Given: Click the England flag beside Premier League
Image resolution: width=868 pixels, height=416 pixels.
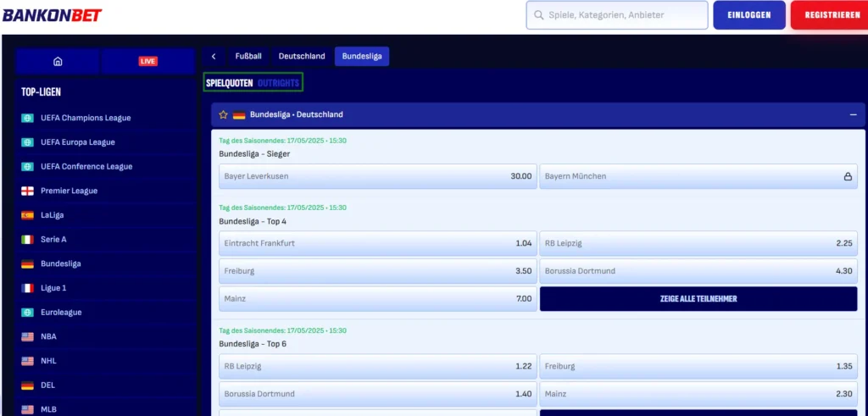Looking at the screenshot, I should click(x=28, y=191).
